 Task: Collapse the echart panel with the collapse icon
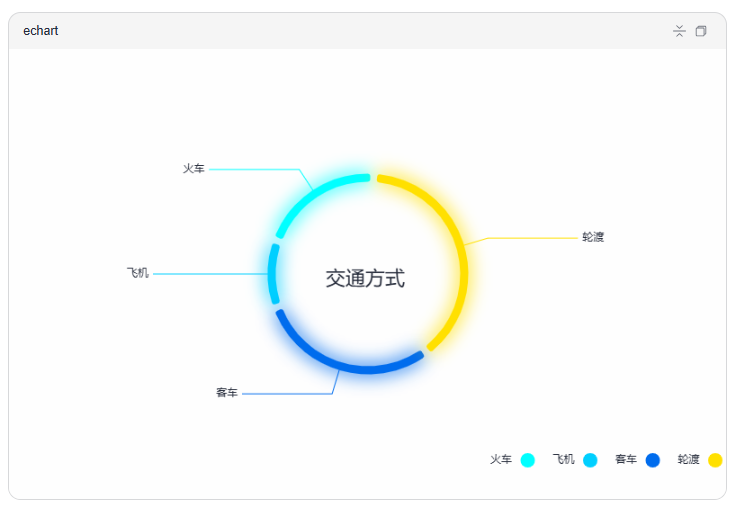[679, 31]
